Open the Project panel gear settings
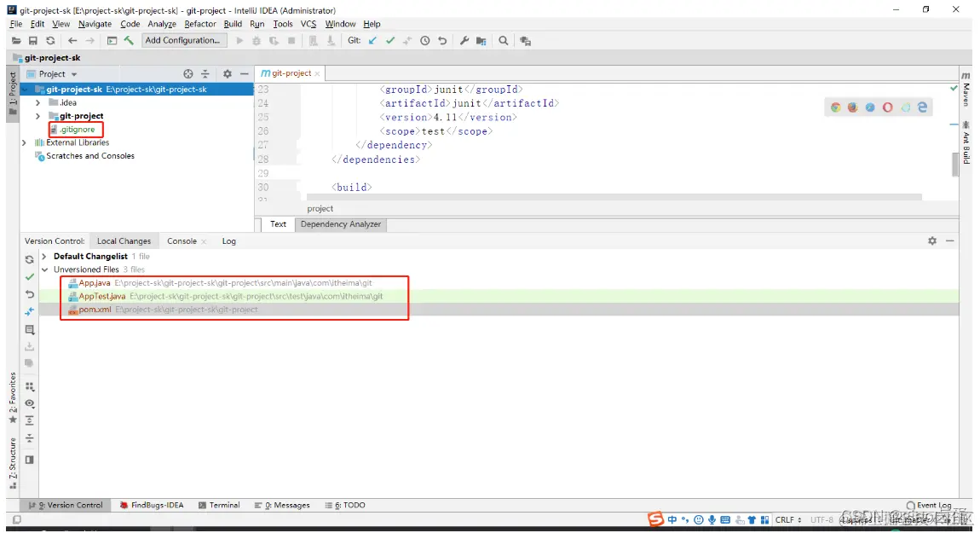Image resolution: width=980 pixels, height=533 pixels. pyautogui.click(x=228, y=74)
